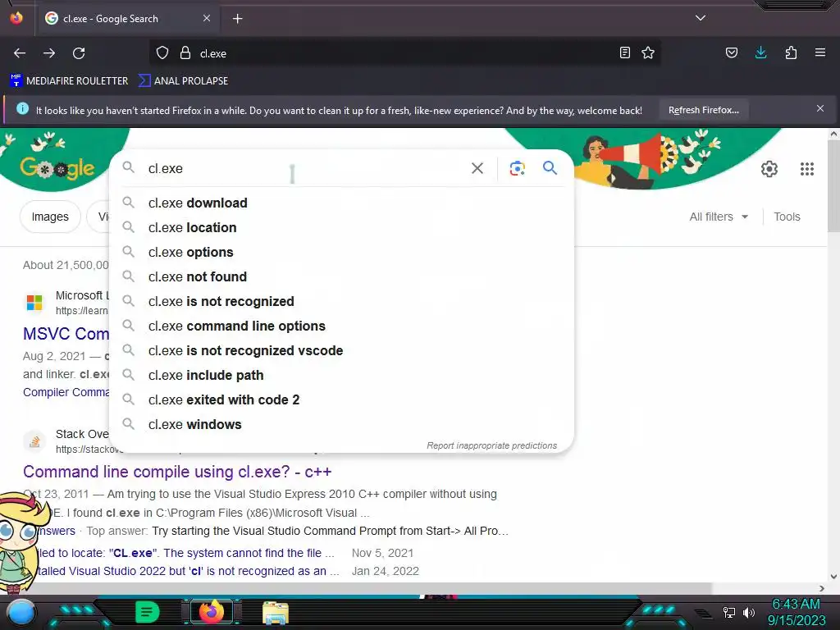This screenshot has width=840, height=630.
Task: Select suggestion cl.exe not found
Action: point(342,277)
